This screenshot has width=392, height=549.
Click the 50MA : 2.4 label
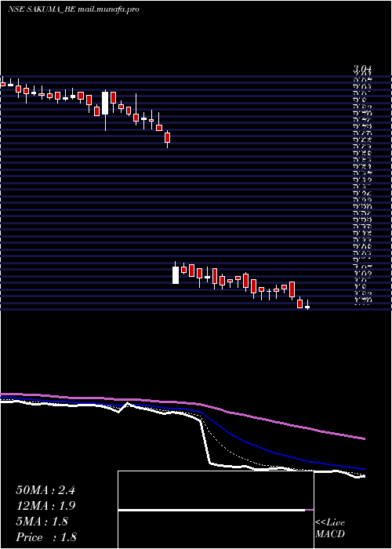(x=45, y=490)
